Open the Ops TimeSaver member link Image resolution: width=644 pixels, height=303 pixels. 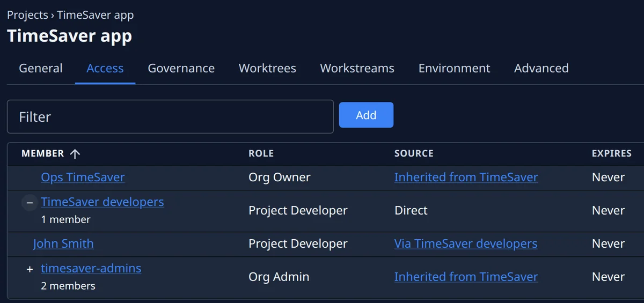click(x=83, y=177)
